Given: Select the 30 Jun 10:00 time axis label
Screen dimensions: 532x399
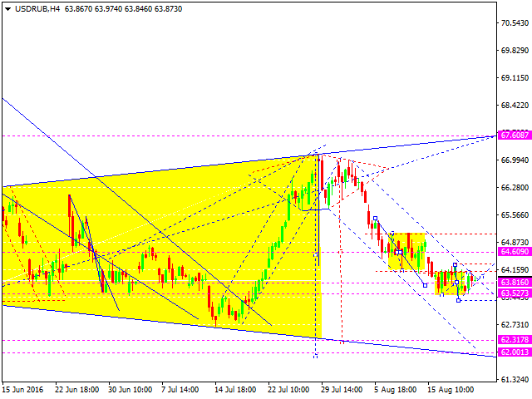Looking at the screenshot, I should pos(131,390).
